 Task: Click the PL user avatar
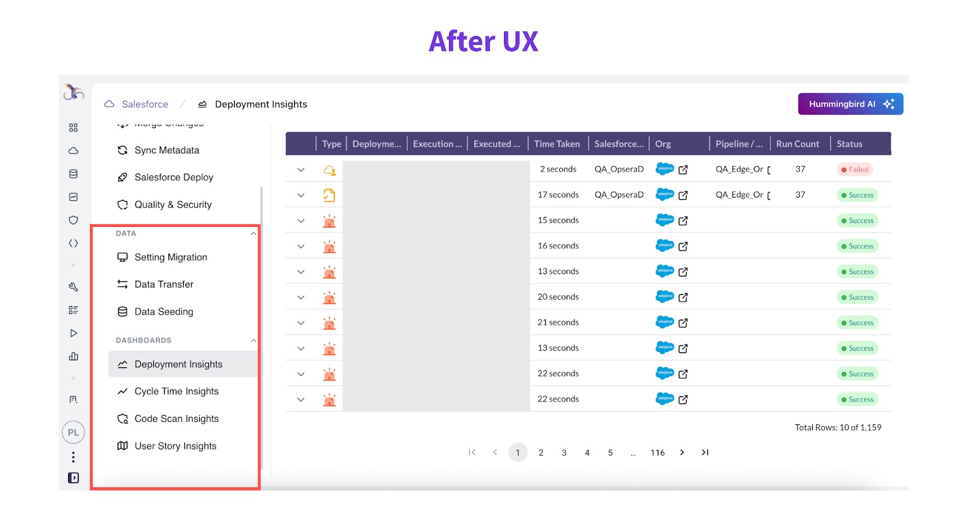[73, 432]
